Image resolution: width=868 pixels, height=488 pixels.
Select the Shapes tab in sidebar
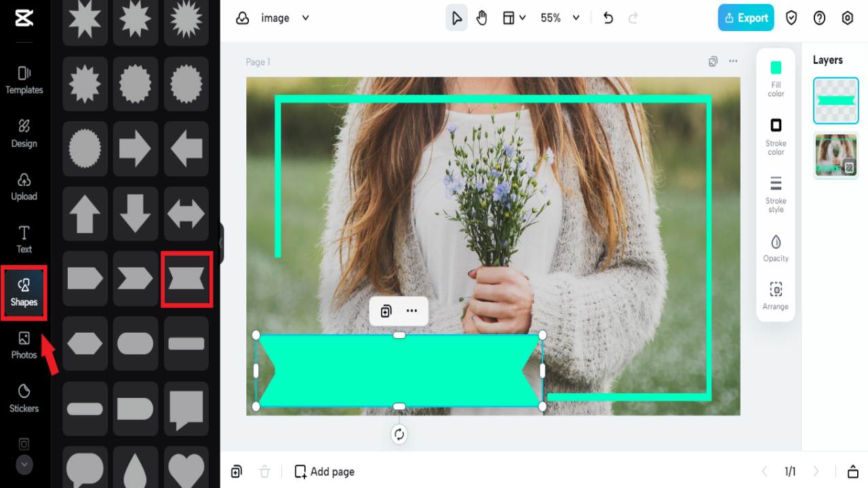pyautogui.click(x=24, y=293)
